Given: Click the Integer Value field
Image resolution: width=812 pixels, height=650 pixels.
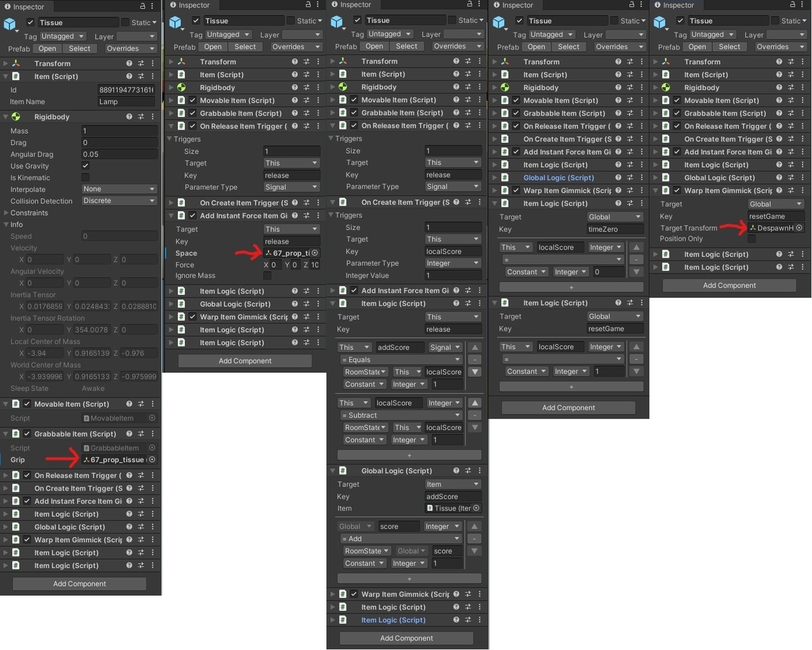Looking at the screenshot, I should click(x=453, y=276).
